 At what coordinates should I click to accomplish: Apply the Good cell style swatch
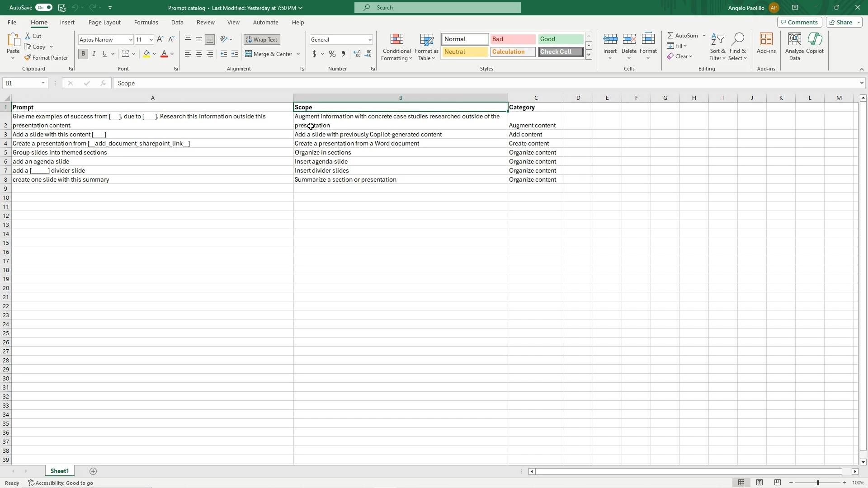point(561,39)
